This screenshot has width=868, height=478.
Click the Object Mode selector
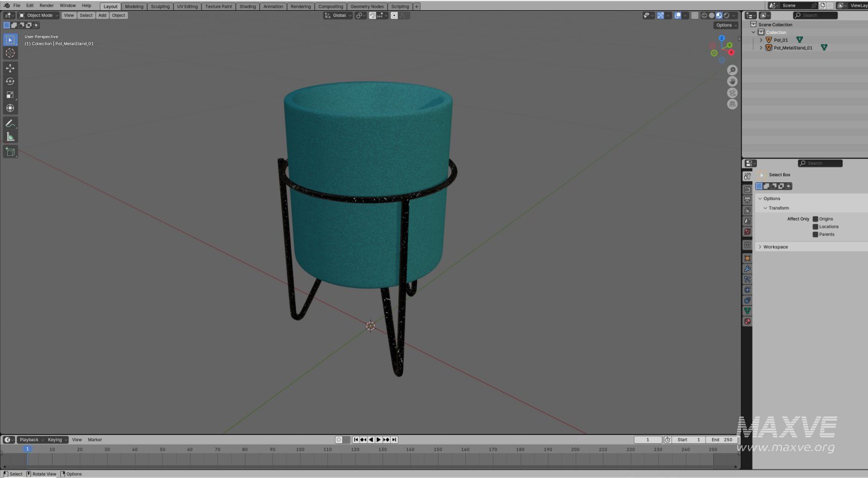[38, 15]
